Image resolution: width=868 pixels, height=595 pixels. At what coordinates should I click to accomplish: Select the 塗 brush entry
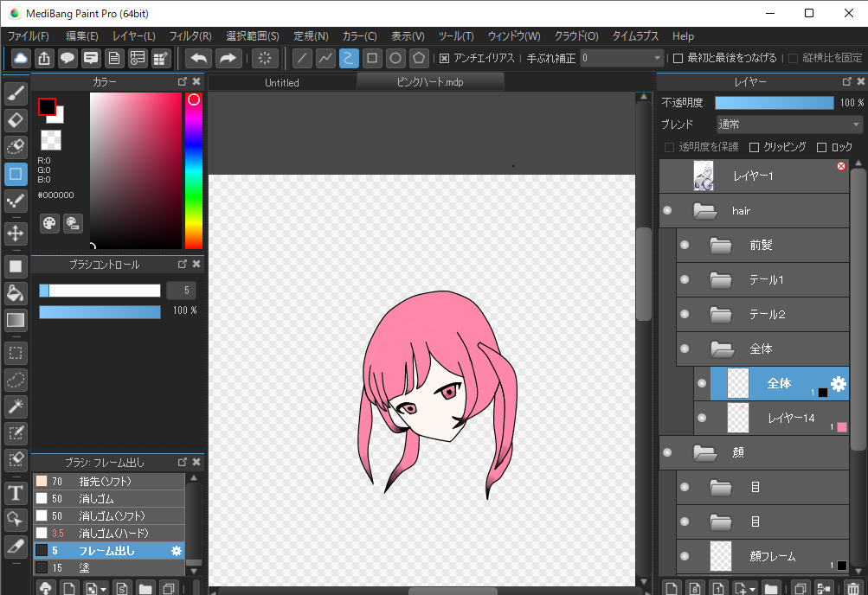click(109, 568)
